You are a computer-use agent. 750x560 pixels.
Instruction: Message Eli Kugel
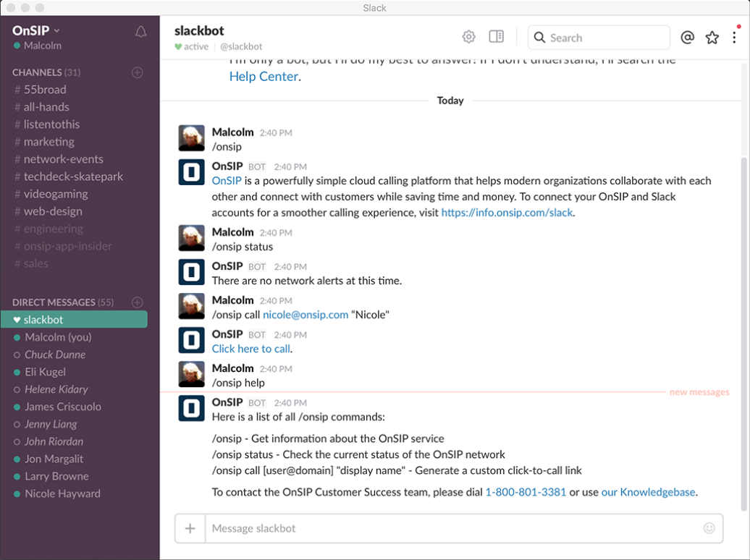45,372
